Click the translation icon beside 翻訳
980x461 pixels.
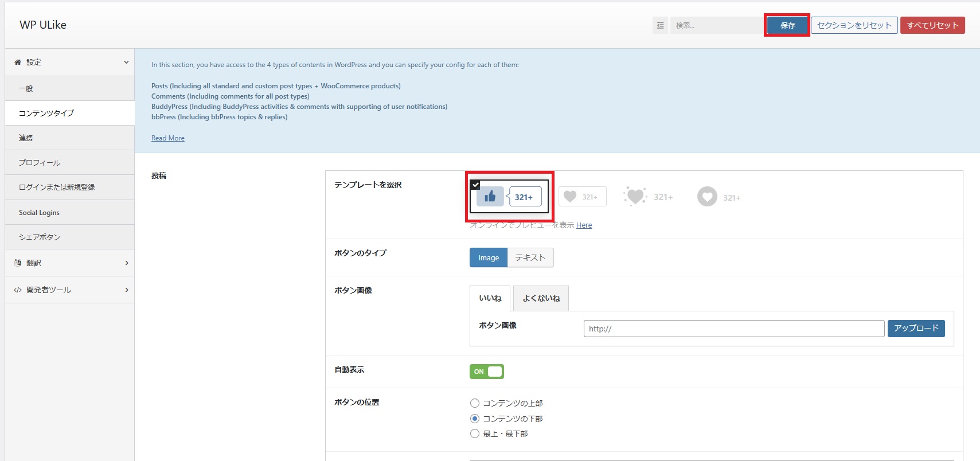18,263
